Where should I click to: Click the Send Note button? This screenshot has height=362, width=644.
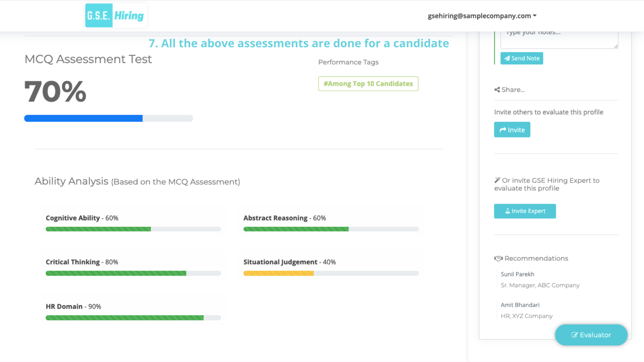pyautogui.click(x=522, y=58)
